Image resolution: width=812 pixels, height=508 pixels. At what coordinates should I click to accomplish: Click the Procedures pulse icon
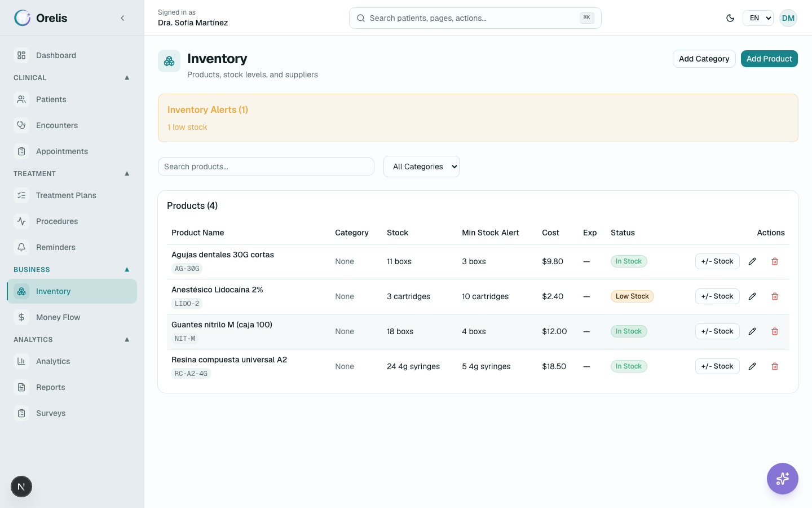(x=21, y=221)
